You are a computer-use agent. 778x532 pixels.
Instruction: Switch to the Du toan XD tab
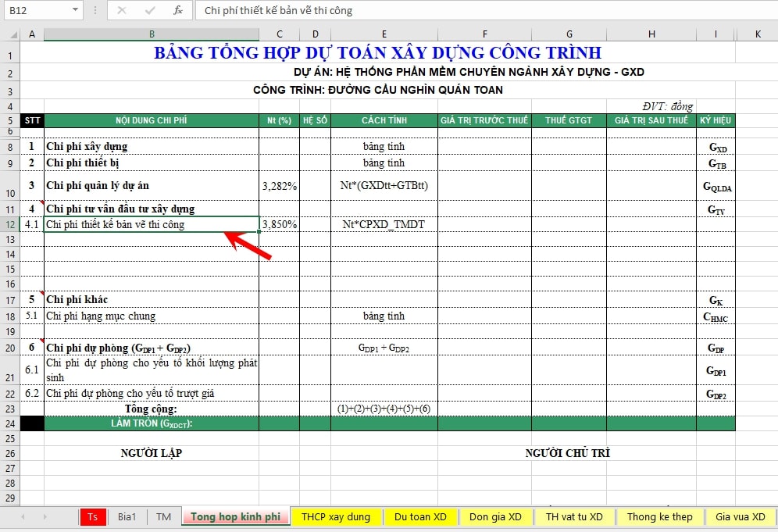(x=420, y=516)
